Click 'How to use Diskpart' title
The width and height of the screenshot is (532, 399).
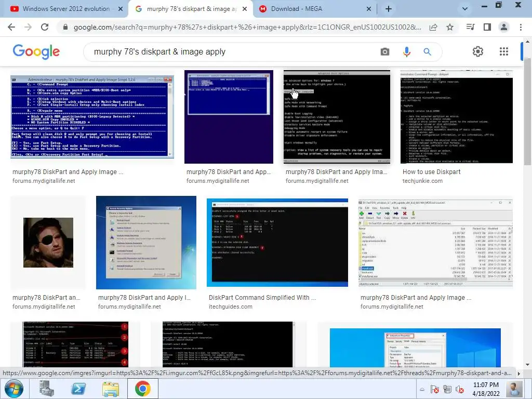tap(432, 172)
